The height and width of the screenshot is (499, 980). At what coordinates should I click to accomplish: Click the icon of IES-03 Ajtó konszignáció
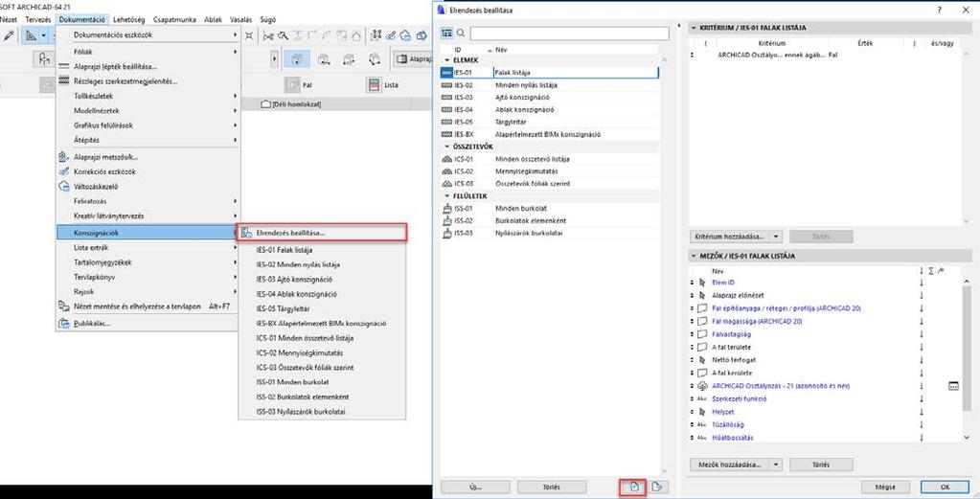(x=446, y=98)
